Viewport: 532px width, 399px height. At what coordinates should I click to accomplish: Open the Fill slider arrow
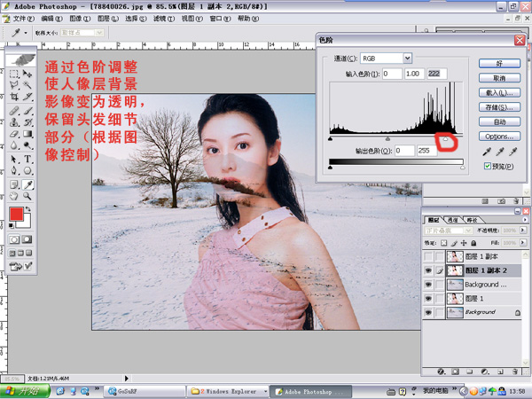pyautogui.click(x=523, y=243)
